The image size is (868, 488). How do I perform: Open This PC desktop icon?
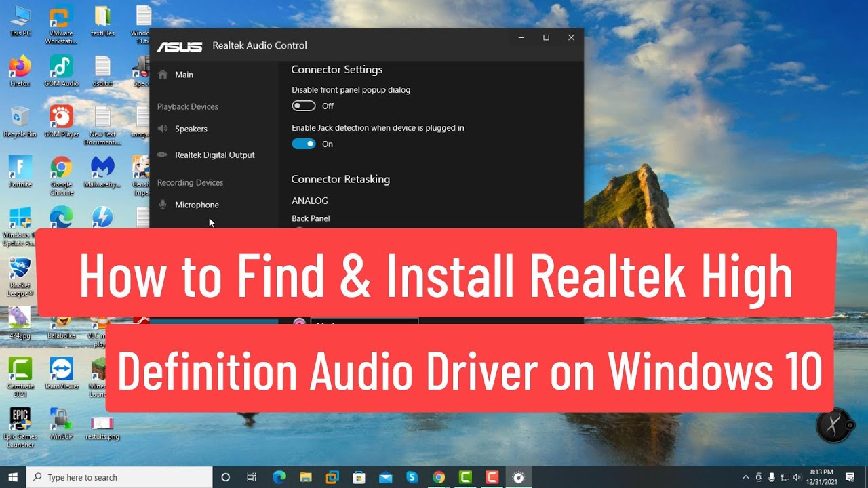click(x=20, y=20)
